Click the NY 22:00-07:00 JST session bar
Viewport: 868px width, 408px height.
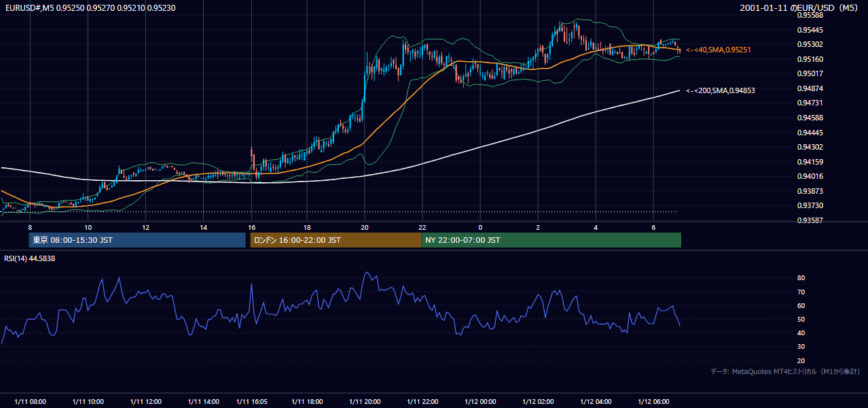[x=551, y=240]
